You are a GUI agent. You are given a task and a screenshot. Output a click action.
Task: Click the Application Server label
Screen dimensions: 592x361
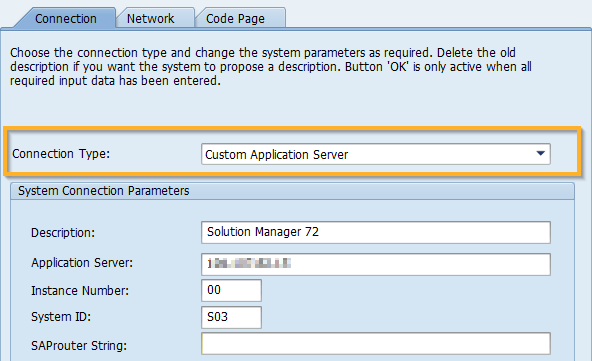pos(82,262)
